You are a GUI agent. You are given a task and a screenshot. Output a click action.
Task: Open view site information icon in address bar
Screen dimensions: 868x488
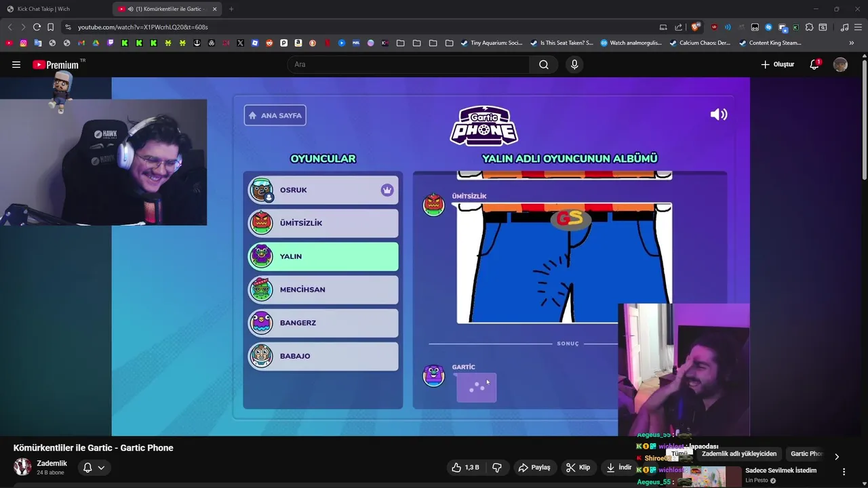point(67,27)
